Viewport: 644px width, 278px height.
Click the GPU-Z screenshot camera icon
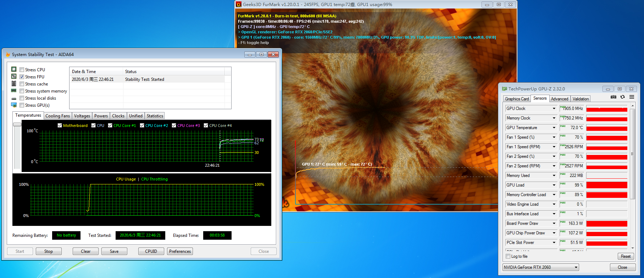coord(613,97)
